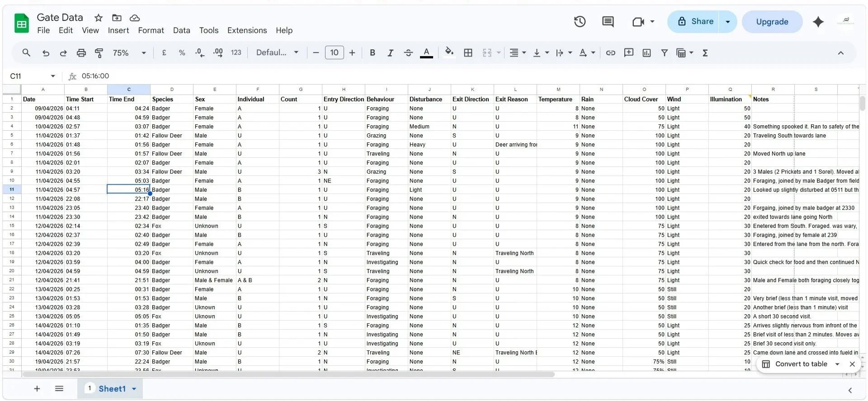Increase font size with plus button

352,53
